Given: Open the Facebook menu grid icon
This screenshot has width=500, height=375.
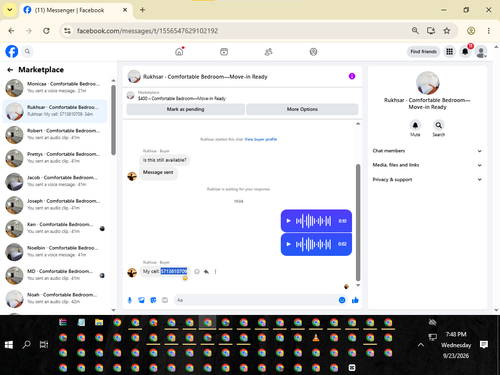Looking at the screenshot, I should (449, 52).
